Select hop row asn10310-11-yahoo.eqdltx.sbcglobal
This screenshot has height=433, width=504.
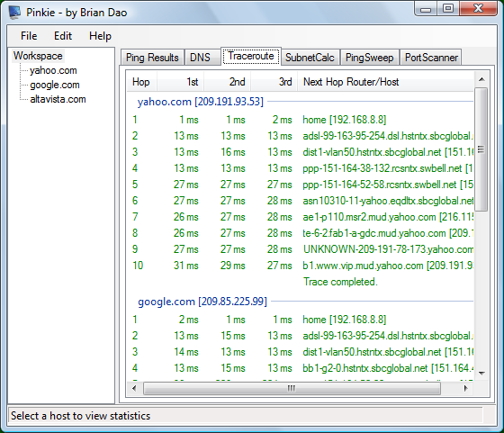pos(301,201)
